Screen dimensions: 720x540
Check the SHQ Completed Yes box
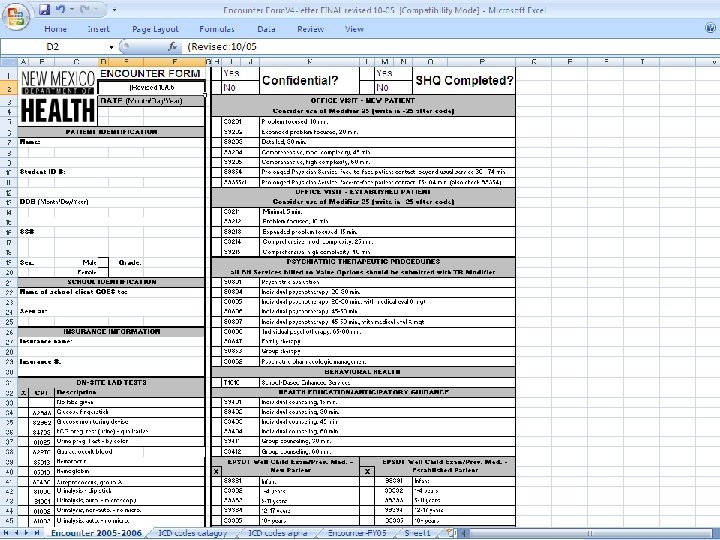coord(366,73)
